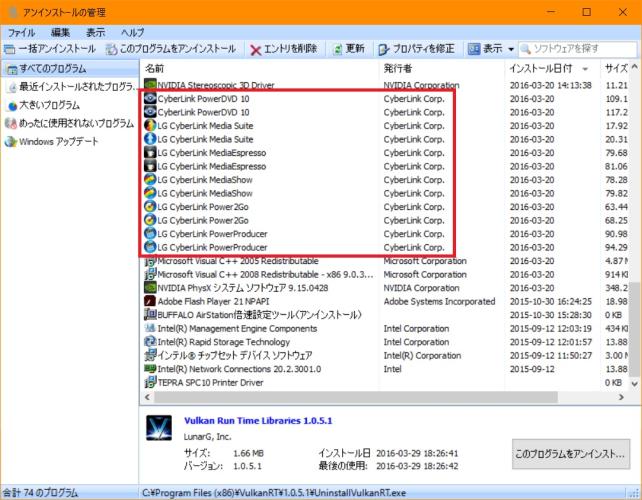Click Microsoft Visual C++ 2005 Redistributable icon
The image size is (642, 500).
point(150,261)
